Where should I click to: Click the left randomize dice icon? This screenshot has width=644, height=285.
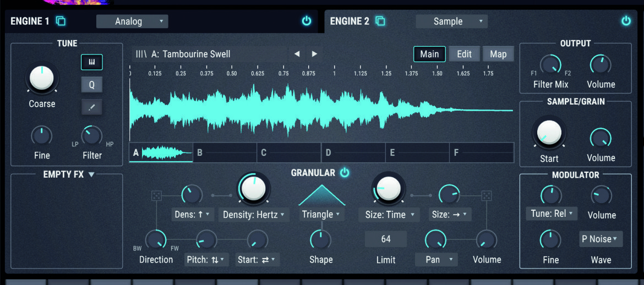(x=156, y=195)
